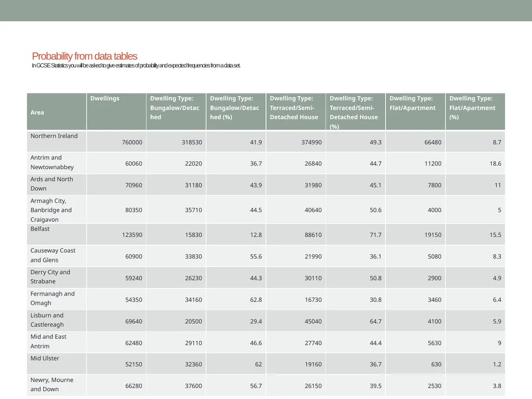Click the value 37600
Screen dimensions: 532x399
click(x=193, y=386)
